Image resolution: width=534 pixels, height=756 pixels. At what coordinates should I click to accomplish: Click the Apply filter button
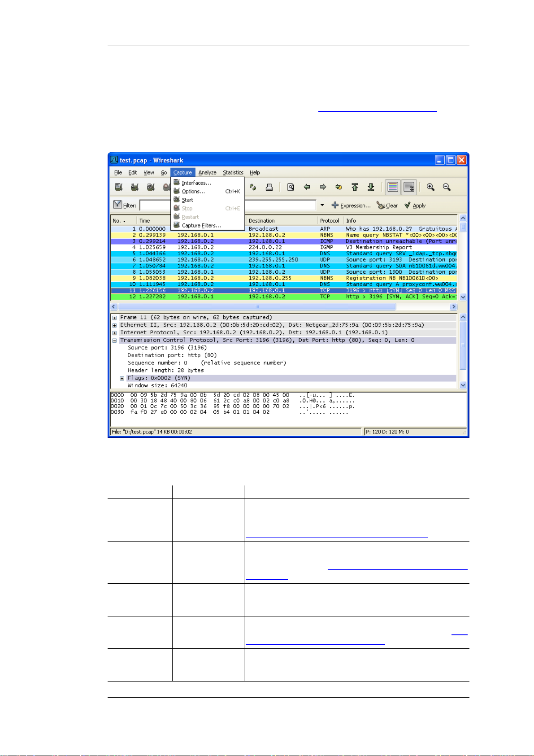pyautogui.click(x=415, y=205)
